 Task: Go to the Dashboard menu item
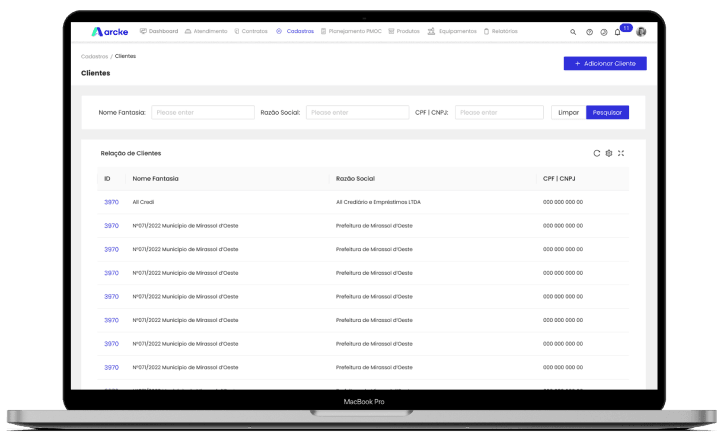click(x=159, y=31)
